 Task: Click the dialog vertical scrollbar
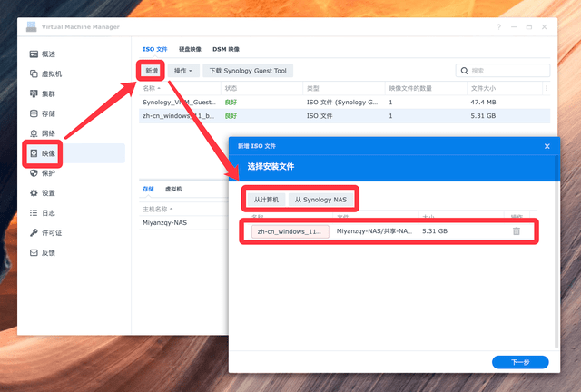[x=556, y=252]
